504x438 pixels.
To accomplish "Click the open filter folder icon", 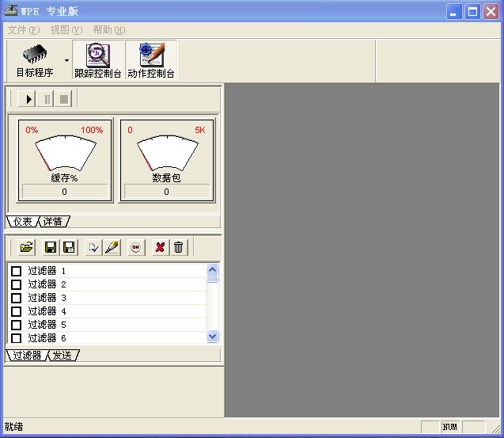I will click(x=27, y=247).
